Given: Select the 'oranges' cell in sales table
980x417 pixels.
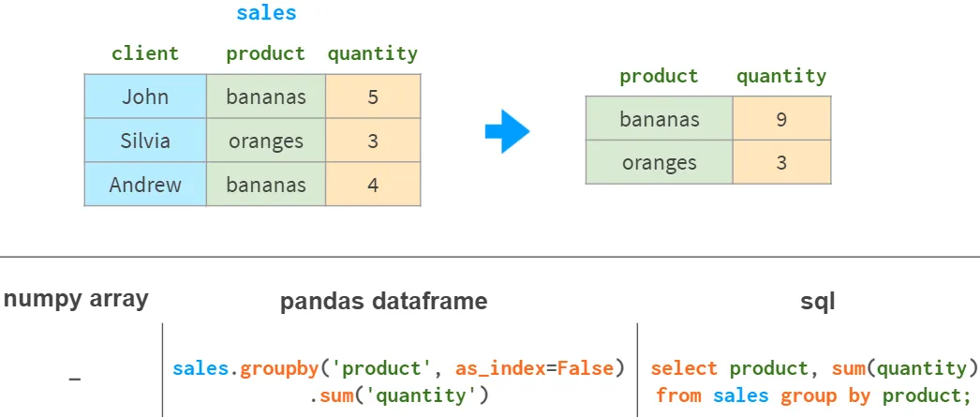Looking at the screenshot, I should (x=266, y=141).
